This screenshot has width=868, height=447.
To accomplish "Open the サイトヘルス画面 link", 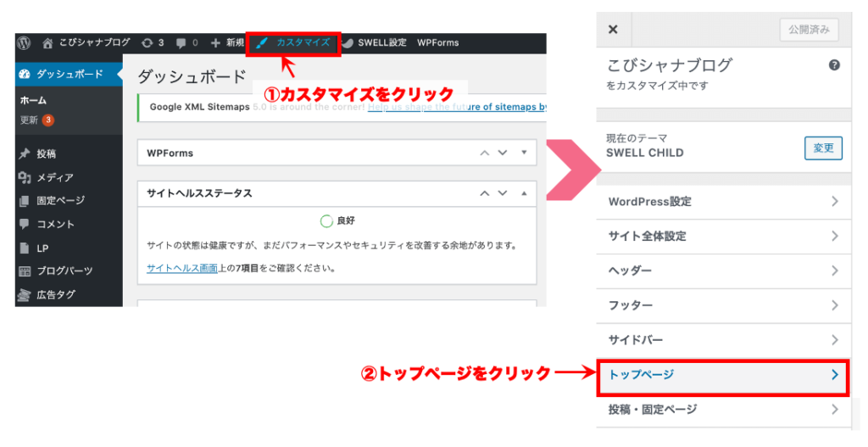I will point(182,268).
